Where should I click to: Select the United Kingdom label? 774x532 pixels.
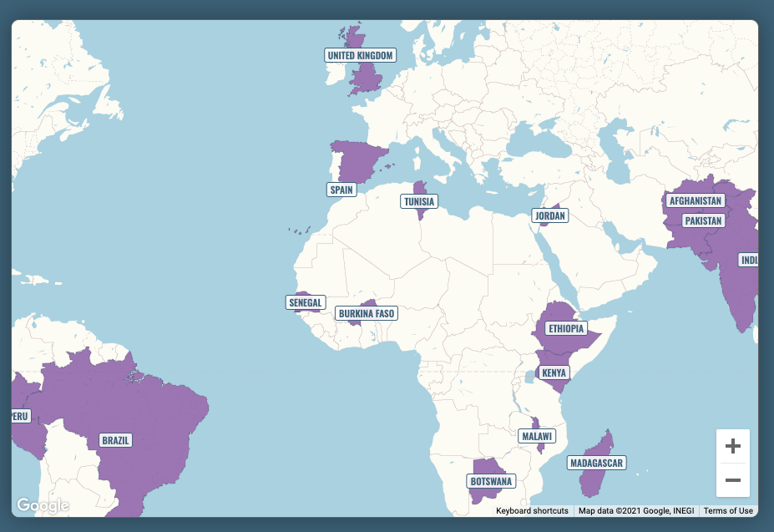[360, 56]
